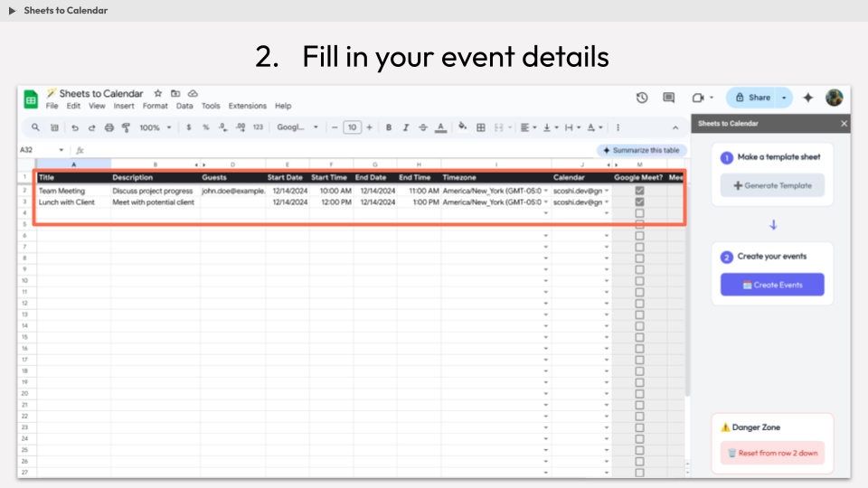Image resolution: width=868 pixels, height=488 pixels.
Task: Toggle Google Meet checkbox in row 4
Action: (x=639, y=213)
